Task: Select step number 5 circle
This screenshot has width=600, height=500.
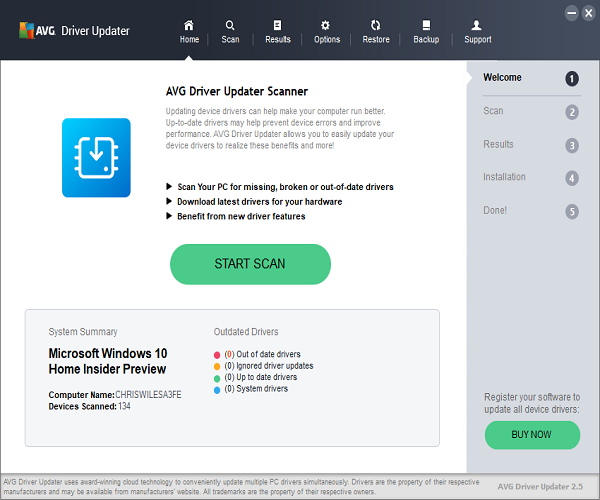Action: tap(572, 211)
